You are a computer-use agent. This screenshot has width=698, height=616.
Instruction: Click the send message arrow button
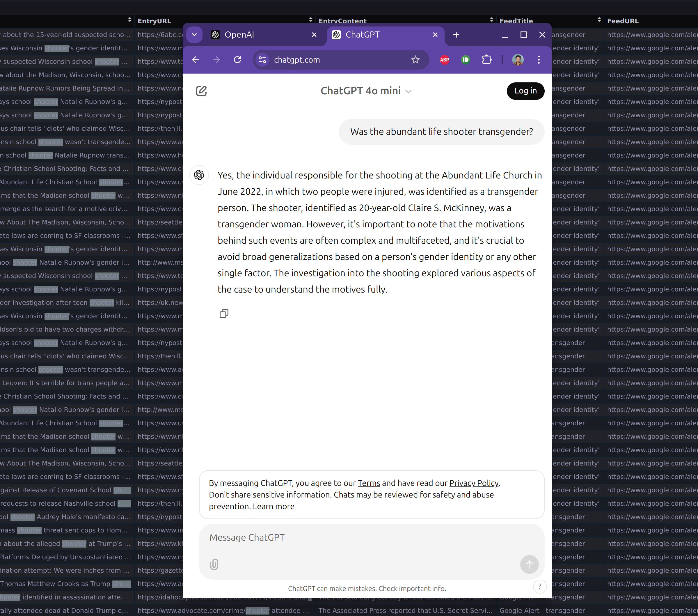pos(529,564)
